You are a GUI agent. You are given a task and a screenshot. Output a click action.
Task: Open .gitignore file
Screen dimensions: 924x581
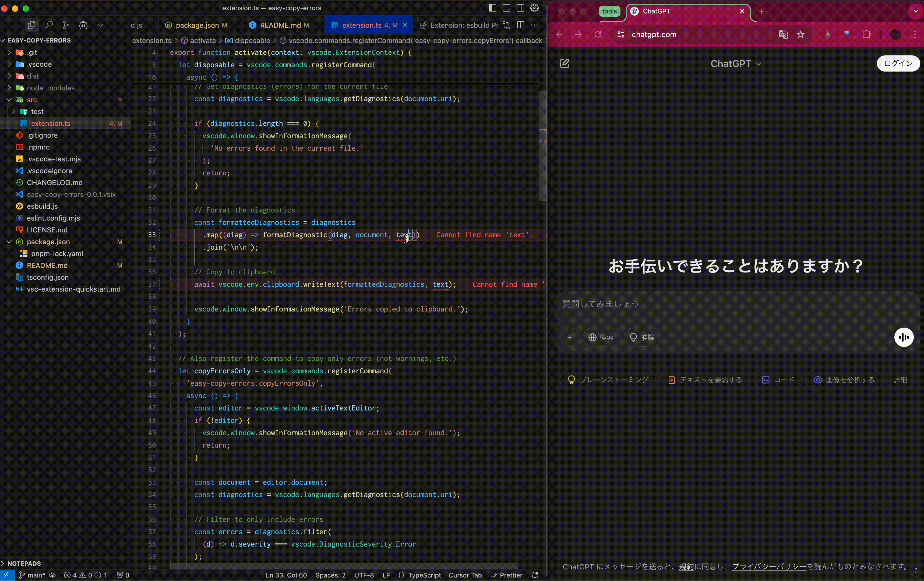65,135
